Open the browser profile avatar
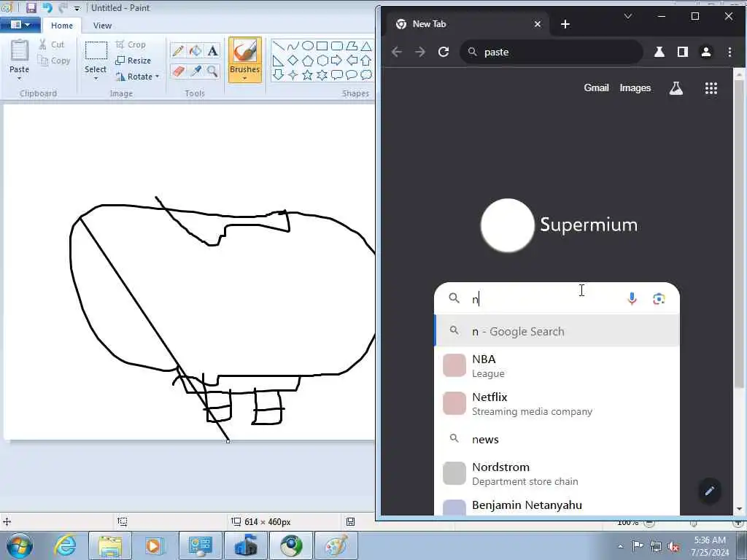747x560 pixels. (706, 52)
